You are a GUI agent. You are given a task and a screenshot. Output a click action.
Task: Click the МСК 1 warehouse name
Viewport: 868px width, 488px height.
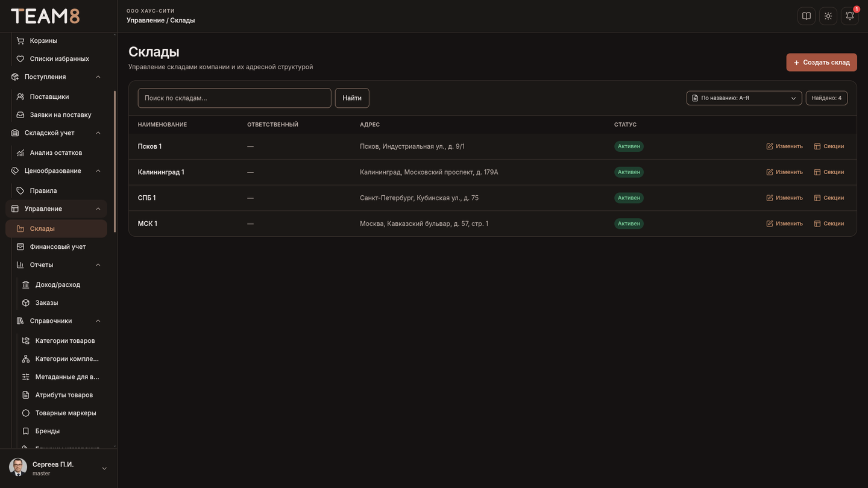(148, 224)
